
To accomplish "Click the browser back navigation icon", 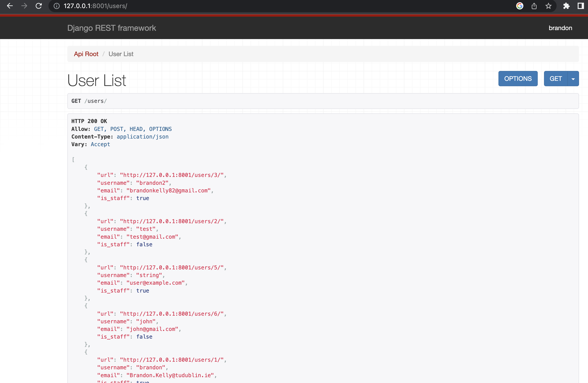I will point(10,6).
